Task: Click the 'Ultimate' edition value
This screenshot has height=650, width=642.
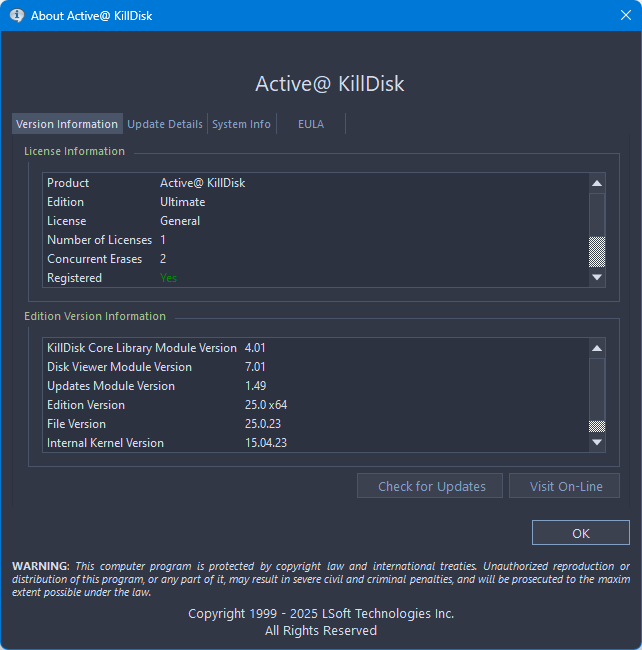Action: coord(183,202)
